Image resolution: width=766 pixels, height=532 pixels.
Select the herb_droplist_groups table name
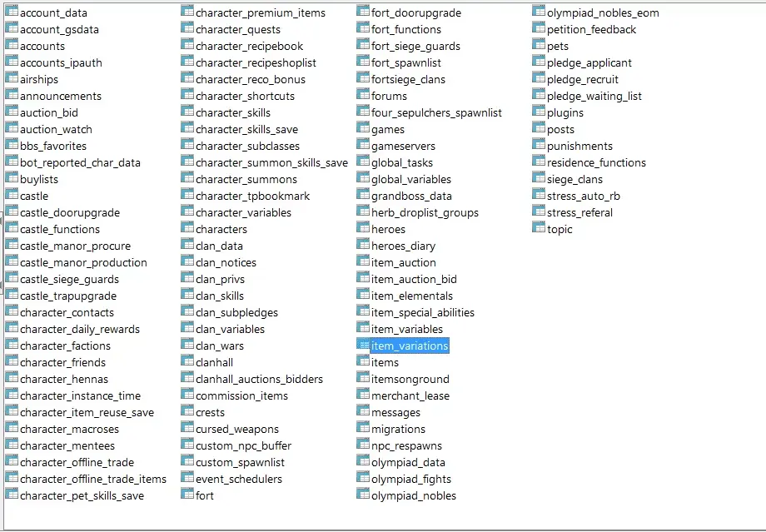[x=425, y=213]
